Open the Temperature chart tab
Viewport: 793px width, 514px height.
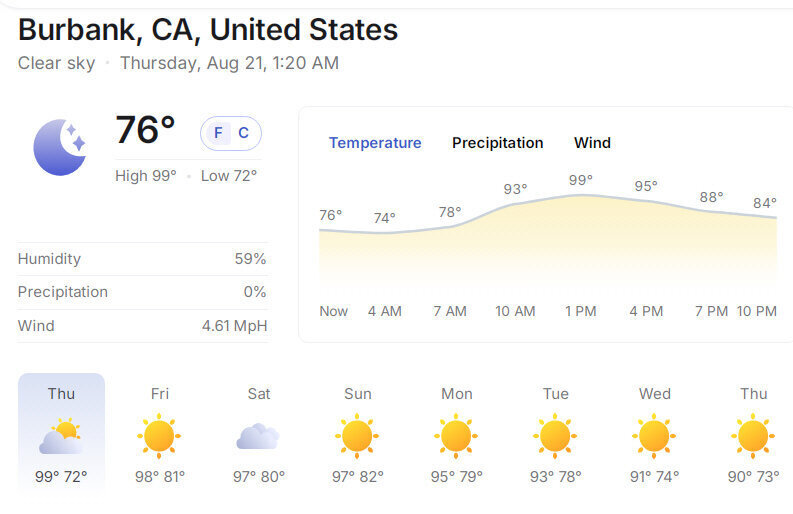tap(375, 143)
